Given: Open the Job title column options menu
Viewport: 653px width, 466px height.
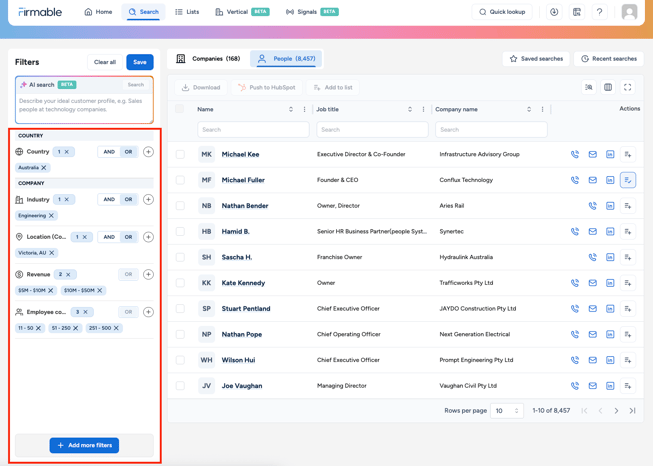Looking at the screenshot, I should [x=424, y=110].
